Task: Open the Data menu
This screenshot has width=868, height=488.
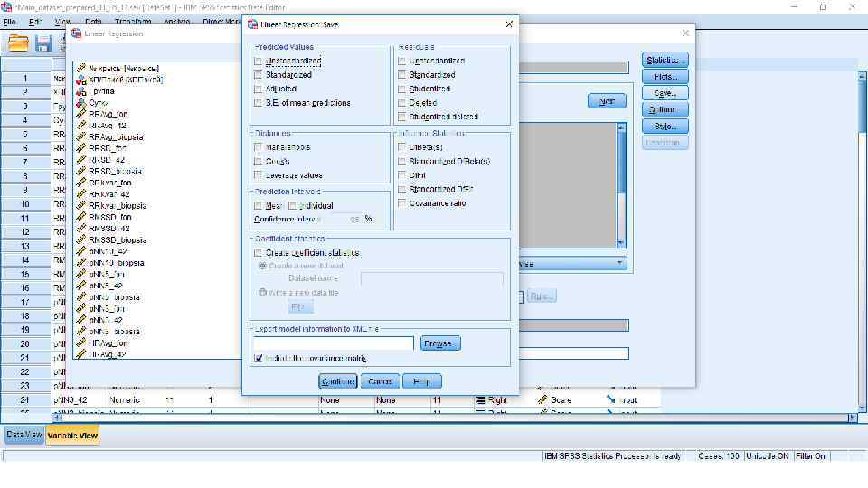Action: click(93, 22)
